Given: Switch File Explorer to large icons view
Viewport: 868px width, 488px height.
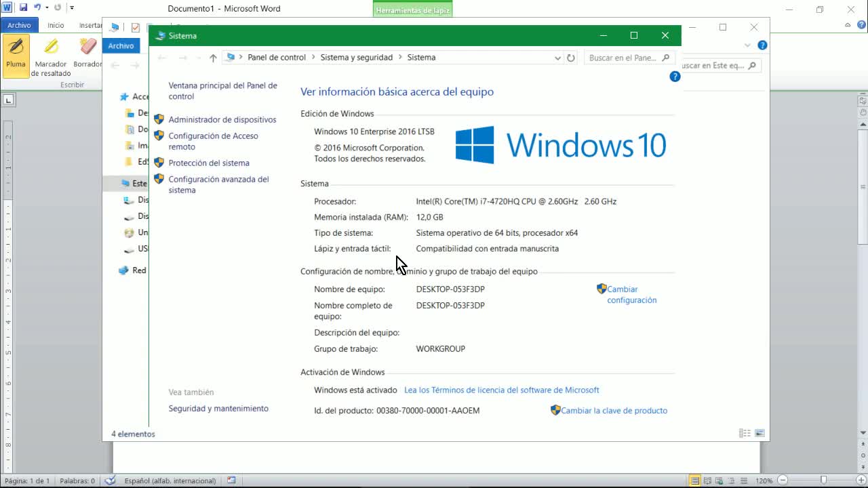Looking at the screenshot, I should click(x=760, y=433).
